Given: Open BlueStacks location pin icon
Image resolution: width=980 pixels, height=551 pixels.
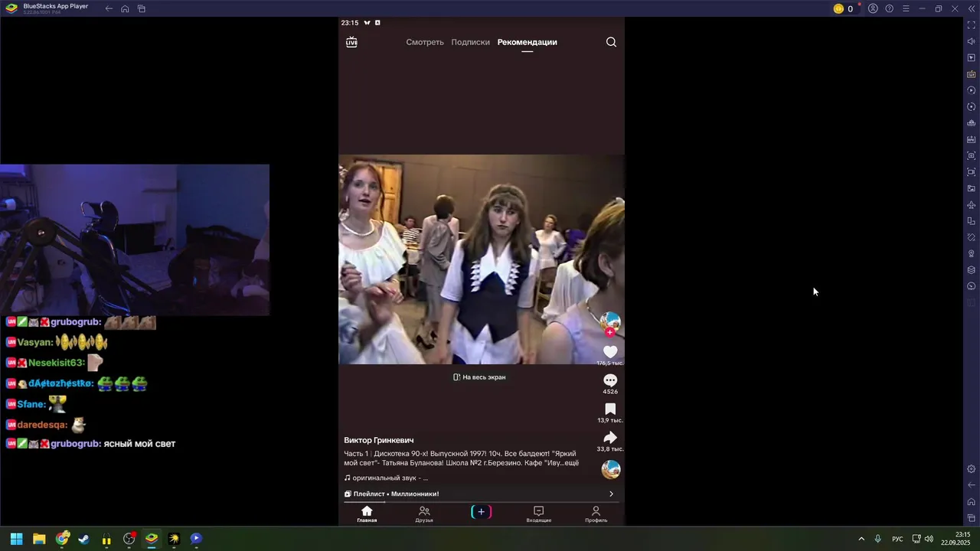Looking at the screenshot, I should 972,254.
